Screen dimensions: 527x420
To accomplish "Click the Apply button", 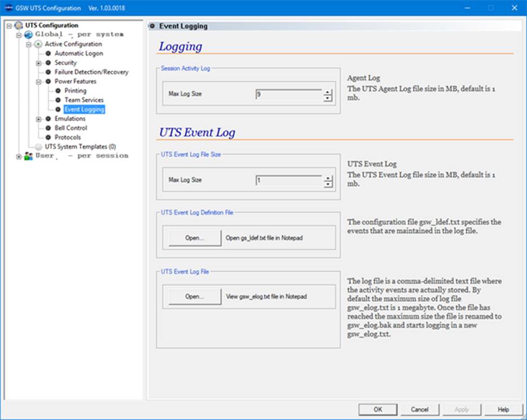I will tap(462, 409).
